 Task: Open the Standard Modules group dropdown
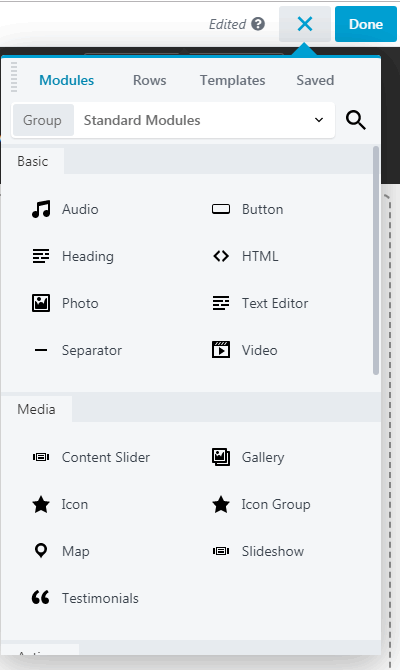pyautogui.click(x=204, y=120)
